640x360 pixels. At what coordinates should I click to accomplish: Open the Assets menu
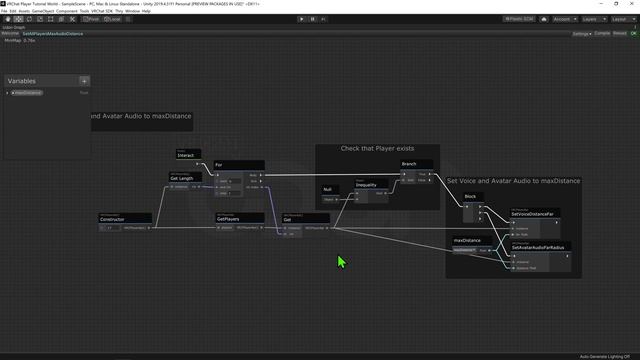point(24,11)
